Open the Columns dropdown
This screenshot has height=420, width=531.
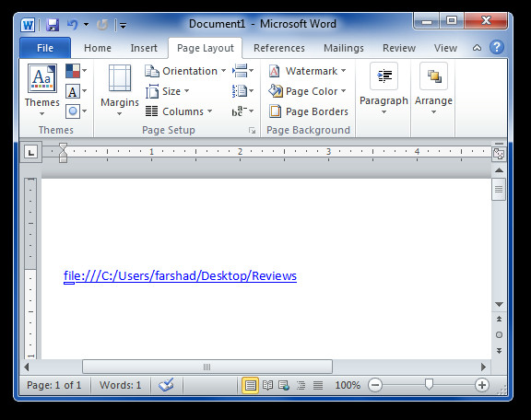click(x=179, y=111)
